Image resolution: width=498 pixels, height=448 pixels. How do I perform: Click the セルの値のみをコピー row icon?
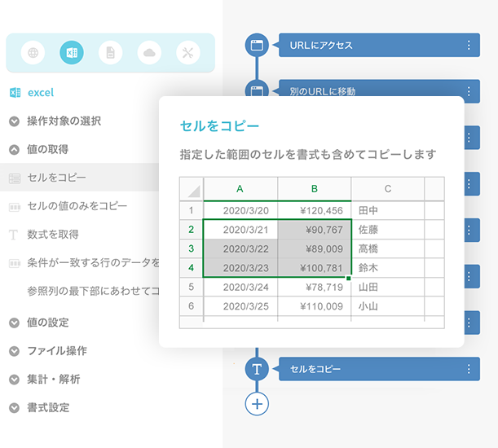point(15,208)
